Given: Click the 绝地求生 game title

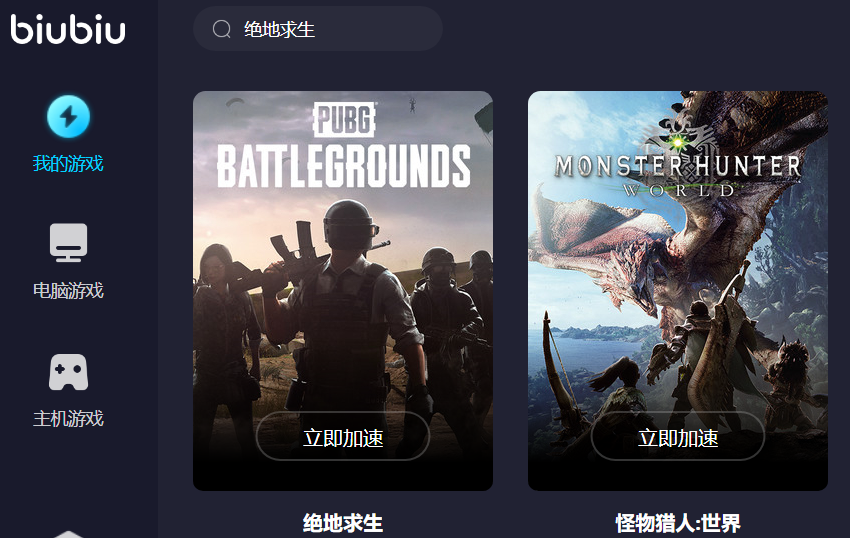Looking at the screenshot, I should click(343, 523).
